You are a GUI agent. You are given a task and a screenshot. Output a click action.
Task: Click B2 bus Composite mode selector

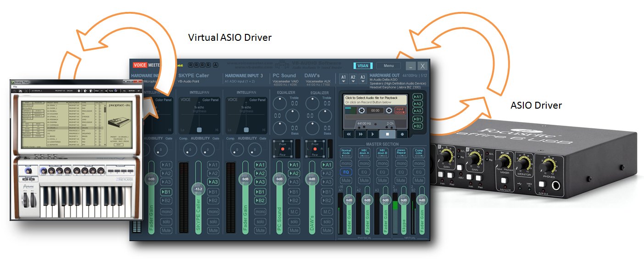tap(419, 153)
